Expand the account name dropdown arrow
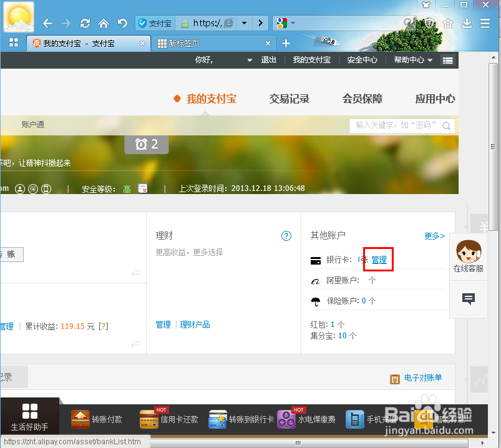The height and width of the screenshot is (448, 501). coord(250,60)
